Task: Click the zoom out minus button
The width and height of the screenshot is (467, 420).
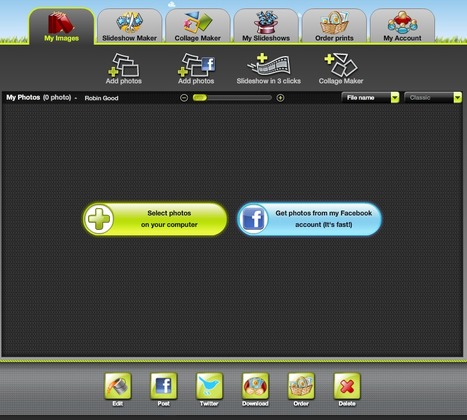Action: [184, 98]
